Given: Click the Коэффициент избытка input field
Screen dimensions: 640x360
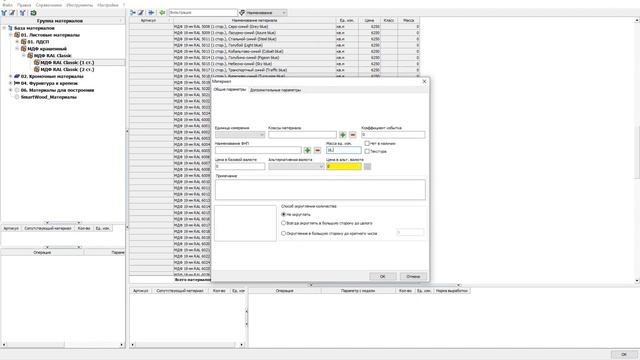Looking at the screenshot, I should point(393,135).
